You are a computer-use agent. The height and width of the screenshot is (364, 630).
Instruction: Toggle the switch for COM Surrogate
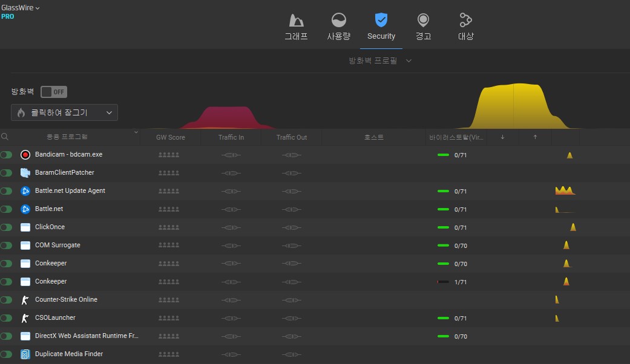pyautogui.click(x=7, y=245)
